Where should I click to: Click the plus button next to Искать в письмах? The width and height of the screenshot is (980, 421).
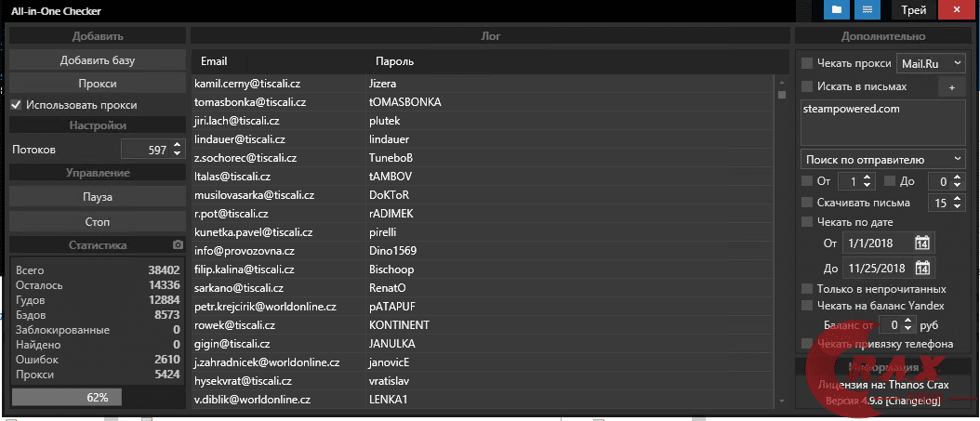[x=951, y=87]
